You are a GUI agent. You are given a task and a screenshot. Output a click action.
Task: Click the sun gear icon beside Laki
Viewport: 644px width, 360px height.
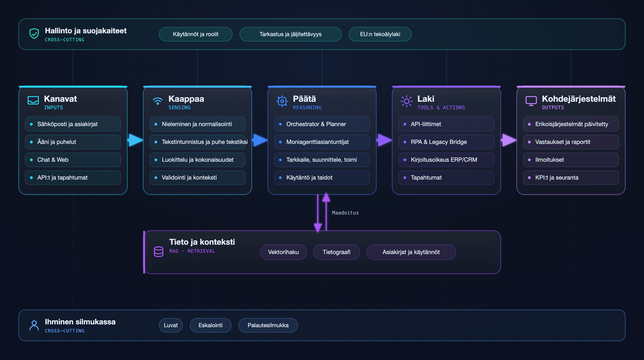406,101
